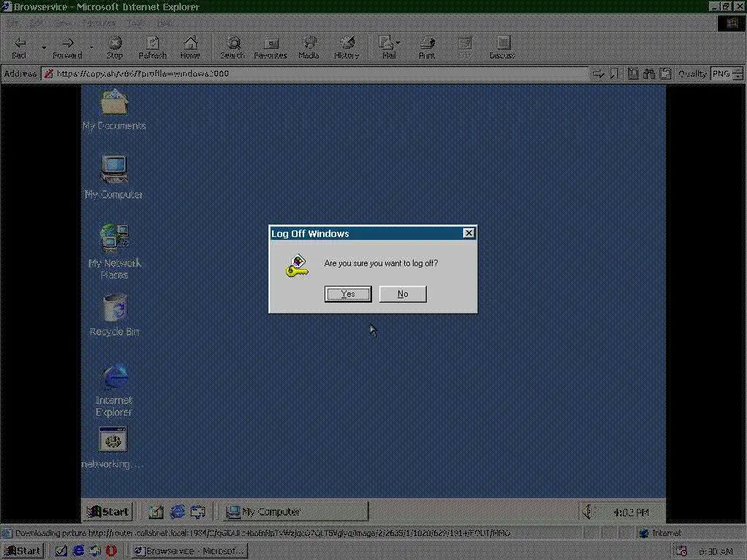Open the Forward history dropdown arrow

click(x=91, y=47)
